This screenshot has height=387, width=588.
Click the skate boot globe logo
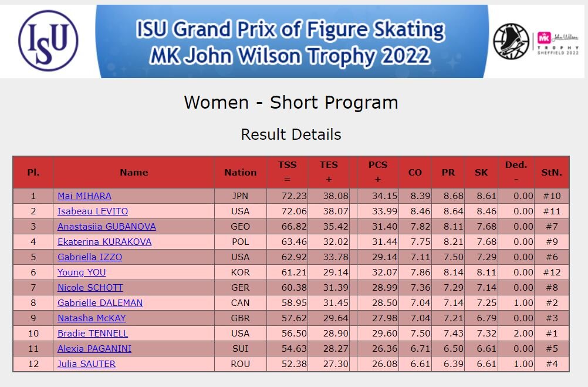click(511, 41)
